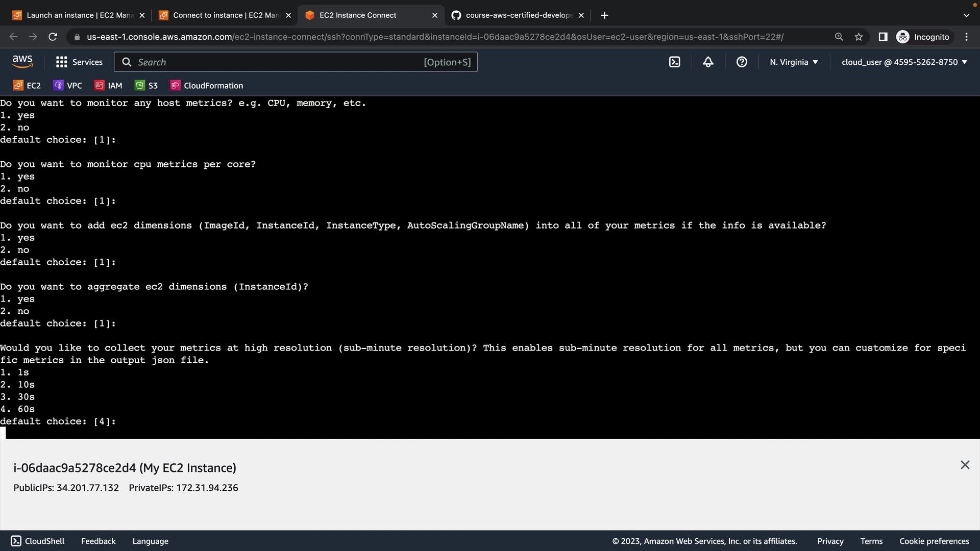This screenshot has width=980, height=551.
Task: Open the EC2 shortcut in favorites bar
Action: click(x=27, y=85)
